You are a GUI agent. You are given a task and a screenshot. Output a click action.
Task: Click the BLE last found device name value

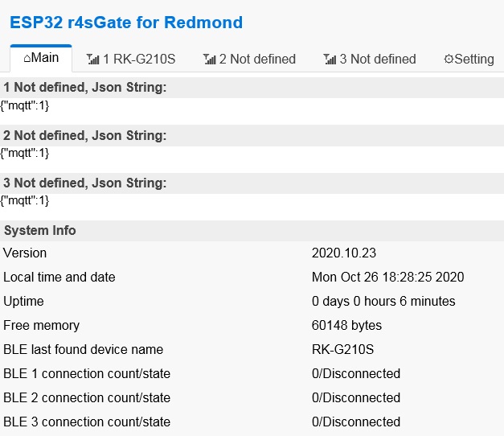[x=343, y=350]
